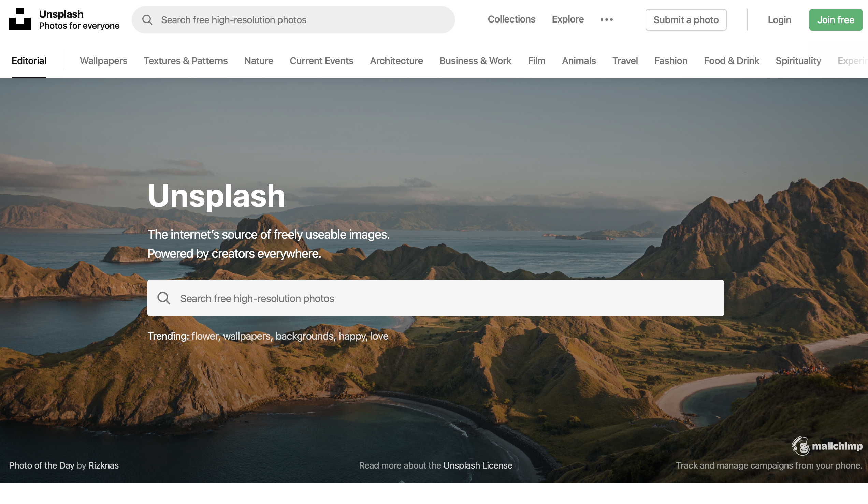Viewport: 868px width, 504px height.
Task: Click the Mailchimp logo
Action: pos(827,446)
